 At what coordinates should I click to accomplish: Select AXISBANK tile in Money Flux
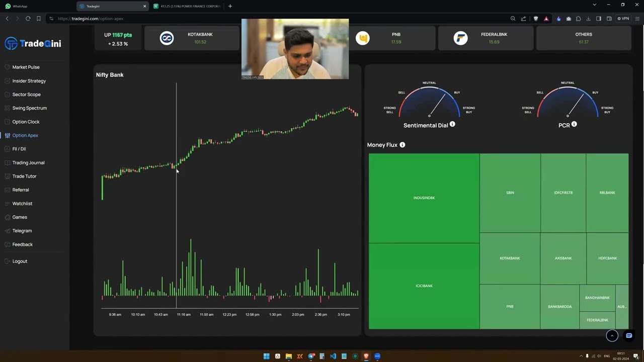click(x=563, y=258)
